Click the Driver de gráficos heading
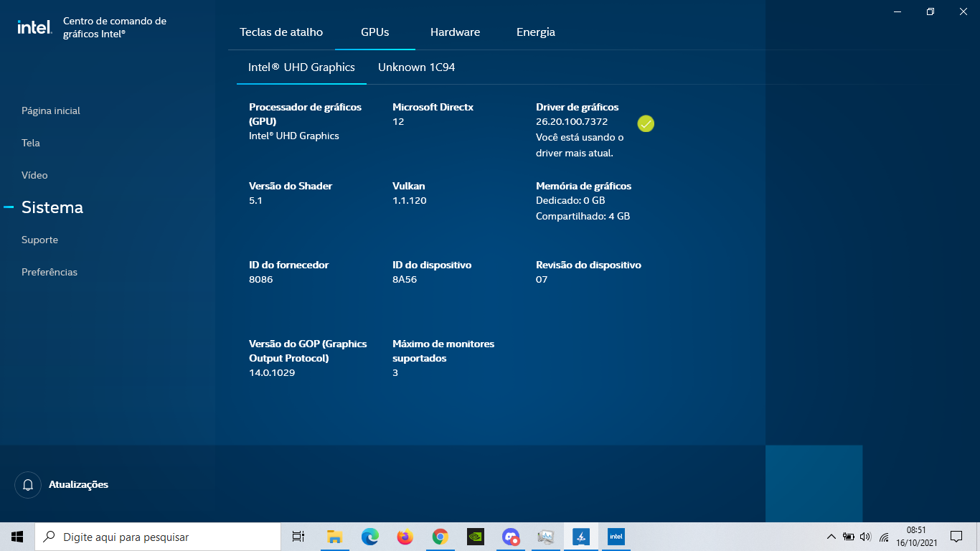 click(x=578, y=107)
